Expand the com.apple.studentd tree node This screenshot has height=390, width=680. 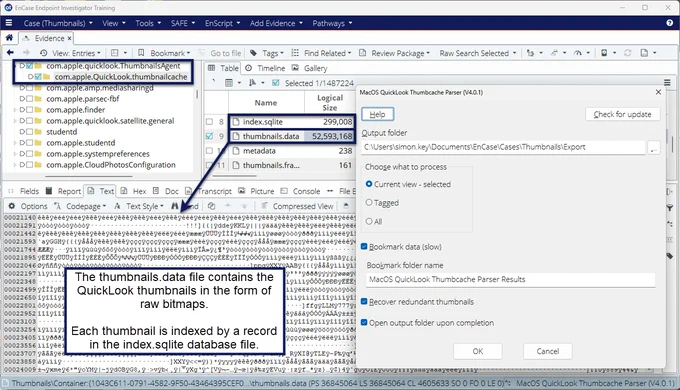point(15,143)
